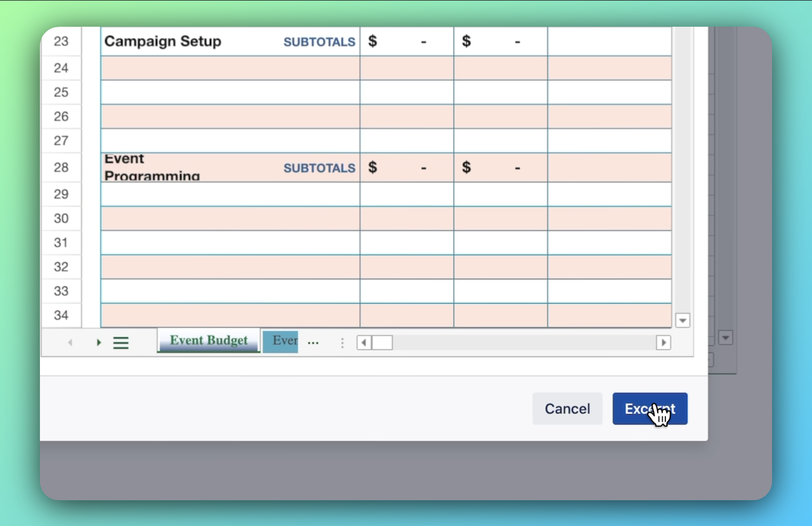Click the SUBTOTALS label in row 23
This screenshot has height=526, width=812.
pyautogui.click(x=319, y=42)
